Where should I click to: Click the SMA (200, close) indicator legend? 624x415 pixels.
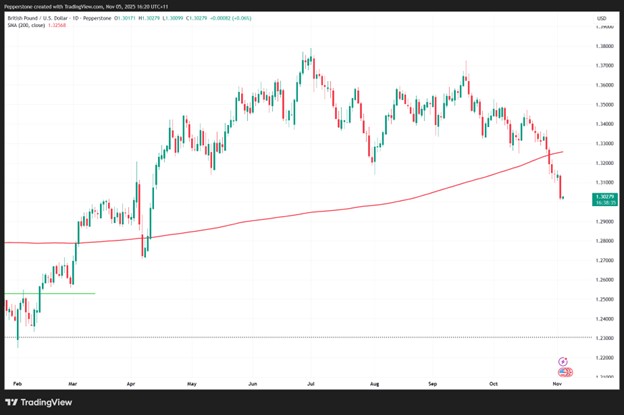25,25
